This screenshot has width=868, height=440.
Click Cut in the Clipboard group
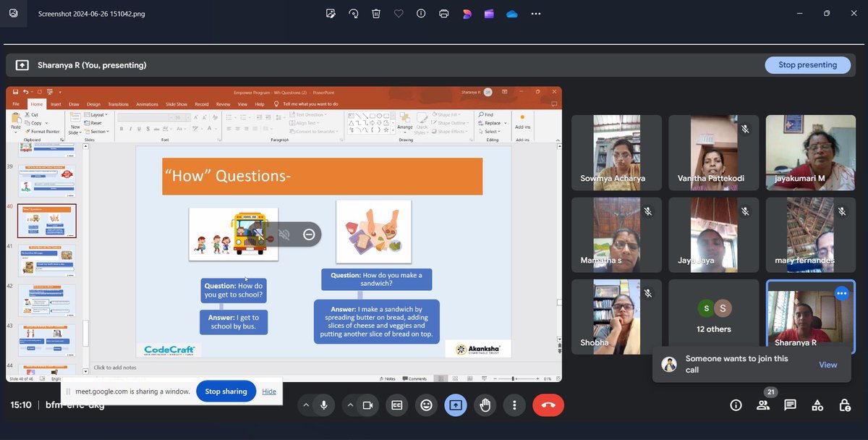(x=32, y=114)
